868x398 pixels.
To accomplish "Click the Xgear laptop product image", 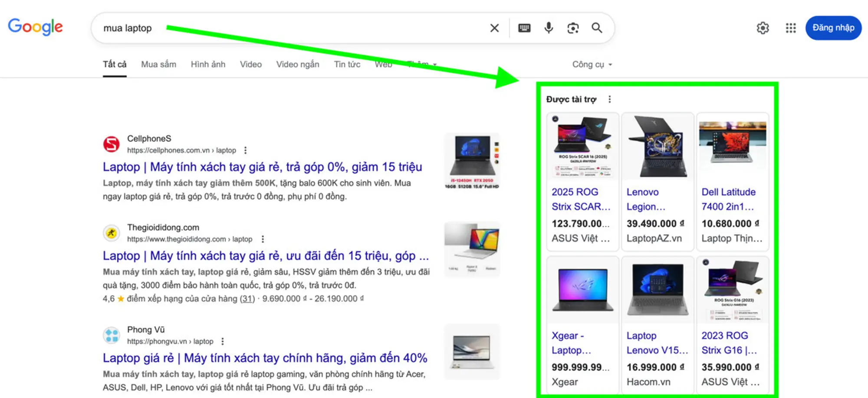I will pyautogui.click(x=582, y=290).
